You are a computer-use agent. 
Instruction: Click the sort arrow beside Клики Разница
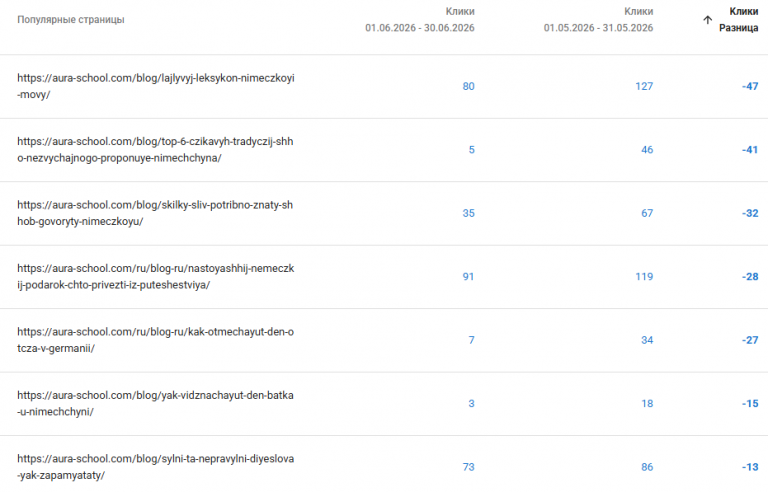click(707, 20)
